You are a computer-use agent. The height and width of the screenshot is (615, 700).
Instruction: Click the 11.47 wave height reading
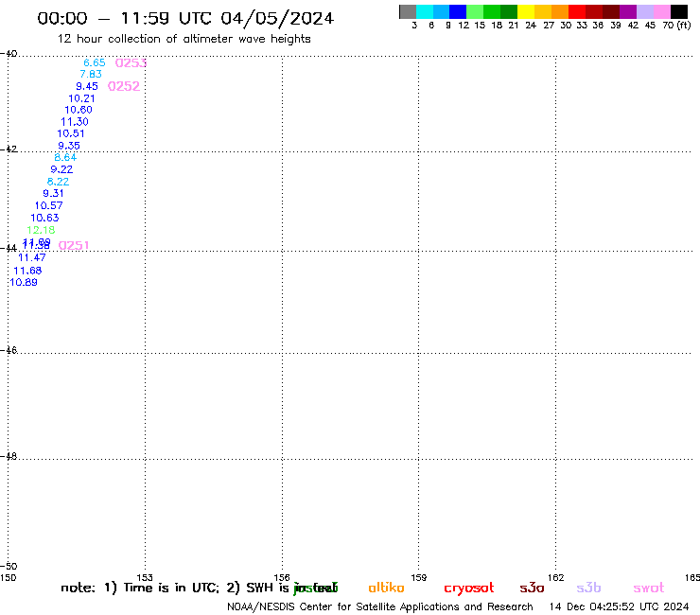(x=32, y=257)
